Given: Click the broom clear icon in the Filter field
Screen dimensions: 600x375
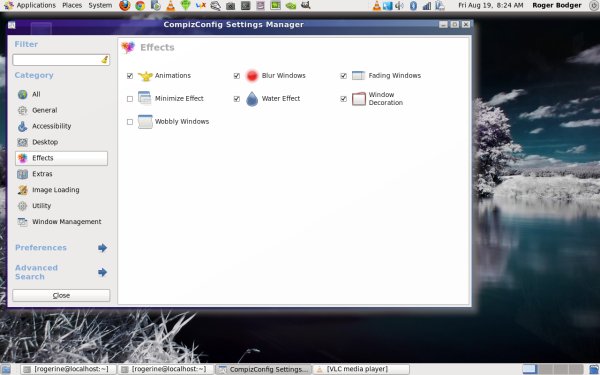Looking at the screenshot, I should click(105, 60).
